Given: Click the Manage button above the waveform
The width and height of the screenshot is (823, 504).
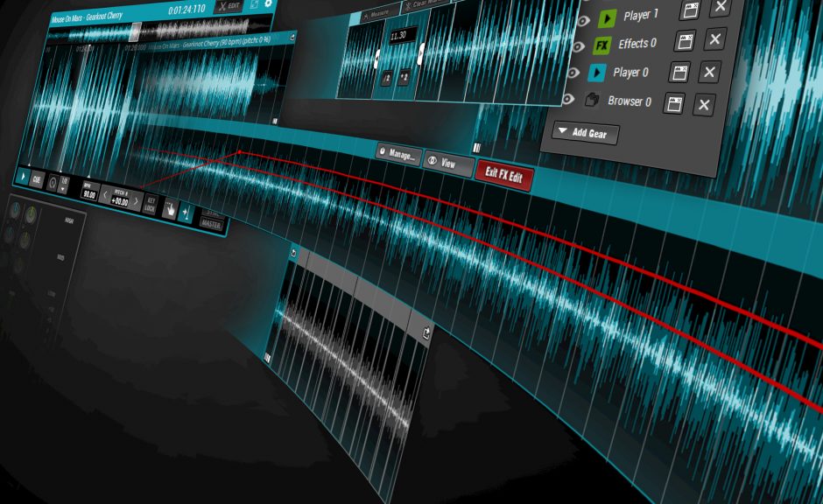Looking at the screenshot, I should tap(397, 154).
